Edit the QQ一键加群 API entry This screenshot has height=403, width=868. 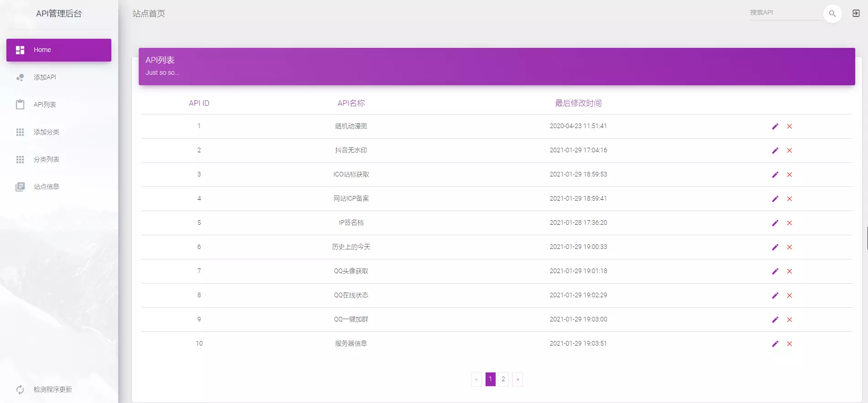775,320
